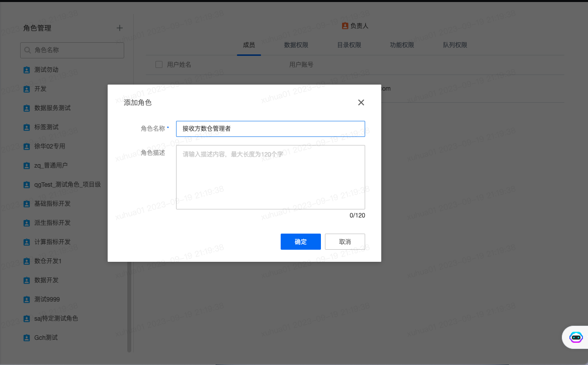The image size is (588, 365).
Task: Select the 派生指标开发 role name
Action: point(52,223)
